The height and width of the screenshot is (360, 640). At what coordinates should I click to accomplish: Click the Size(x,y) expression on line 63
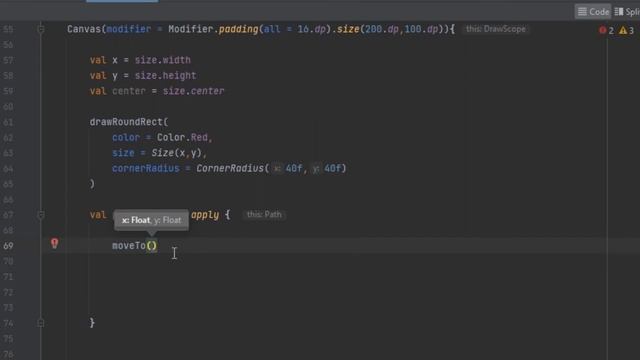click(x=176, y=153)
